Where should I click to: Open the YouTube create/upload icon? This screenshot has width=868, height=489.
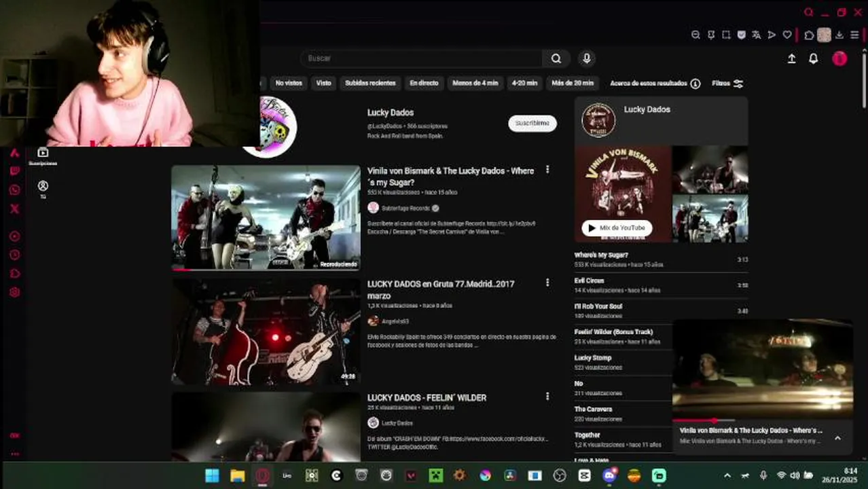click(x=791, y=59)
